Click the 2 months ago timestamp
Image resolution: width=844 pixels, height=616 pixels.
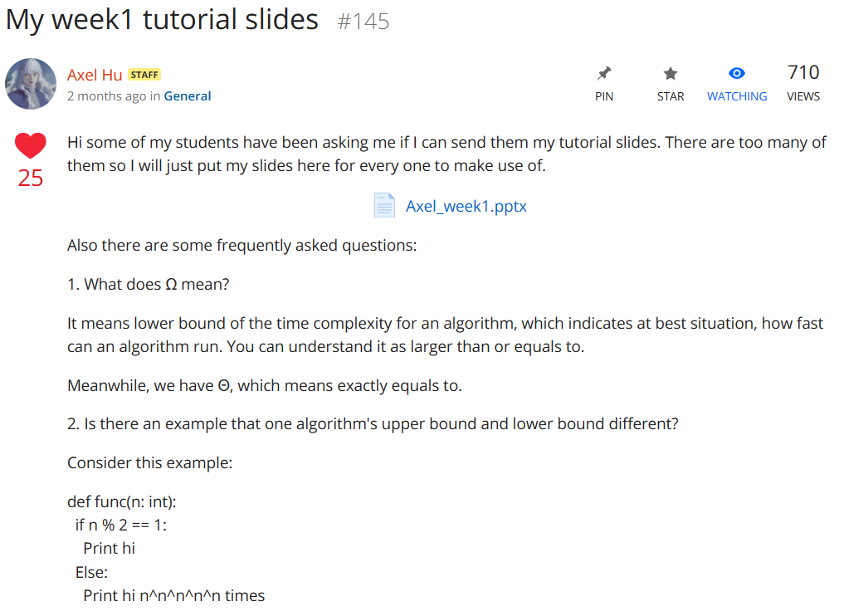pyautogui.click(x=106, y=95)
